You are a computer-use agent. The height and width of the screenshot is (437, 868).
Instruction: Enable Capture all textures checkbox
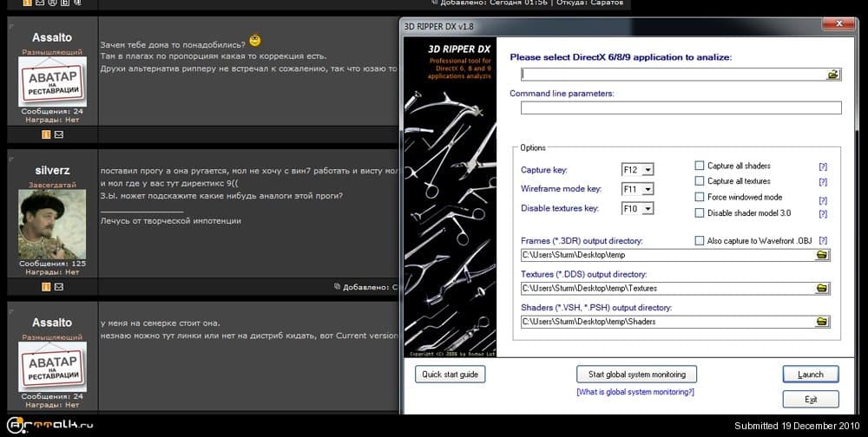pyautogui.click(x=699, y=181)
